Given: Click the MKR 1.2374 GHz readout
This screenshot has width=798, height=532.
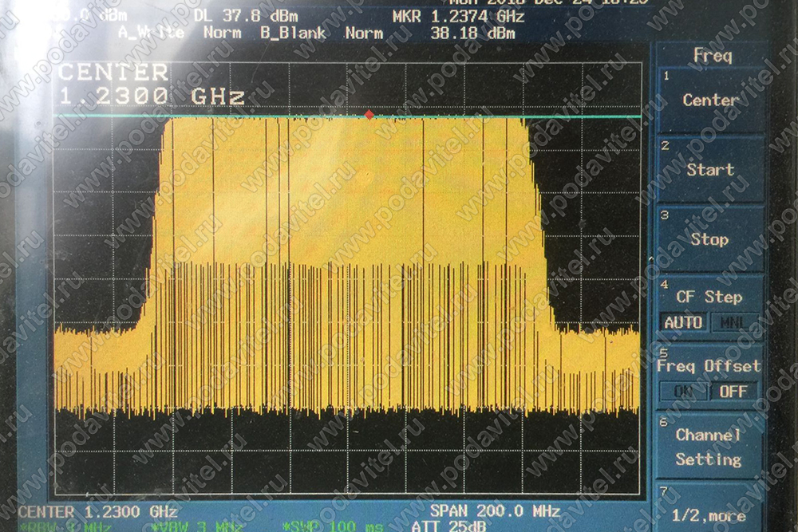Looking at the screenshot, I should (x=459, y=17).
